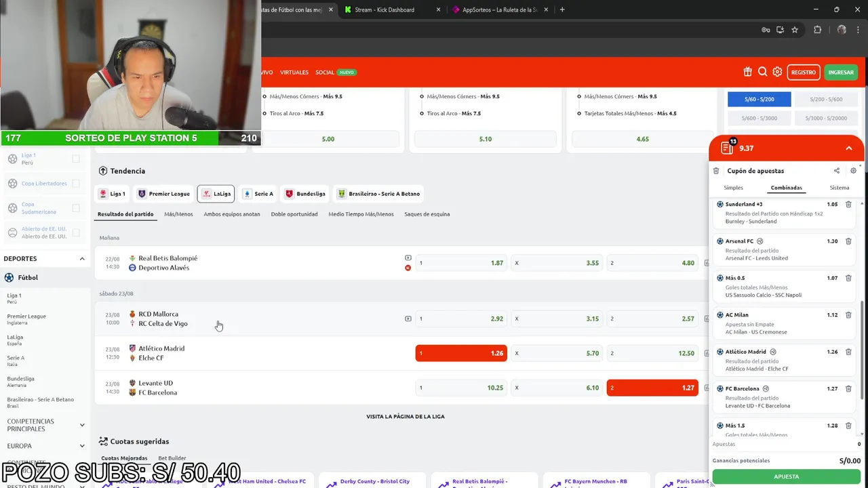Open the Chrome three-dot menu

859,30
